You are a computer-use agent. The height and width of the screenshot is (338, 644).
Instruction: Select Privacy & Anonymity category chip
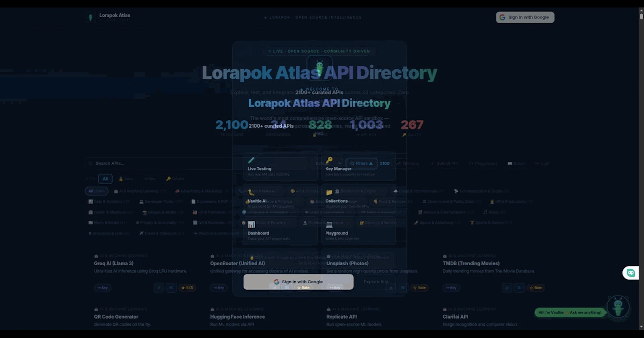pyautogui.click(x=160, y=223)
